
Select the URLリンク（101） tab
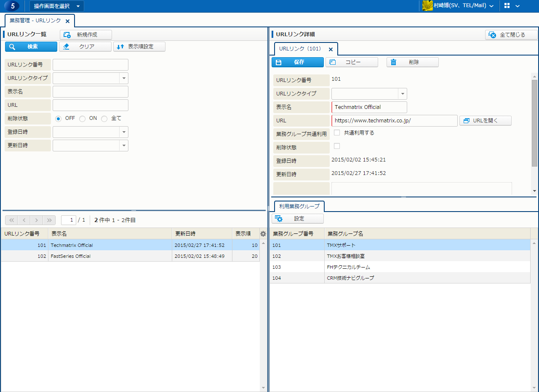click(300, 49)
